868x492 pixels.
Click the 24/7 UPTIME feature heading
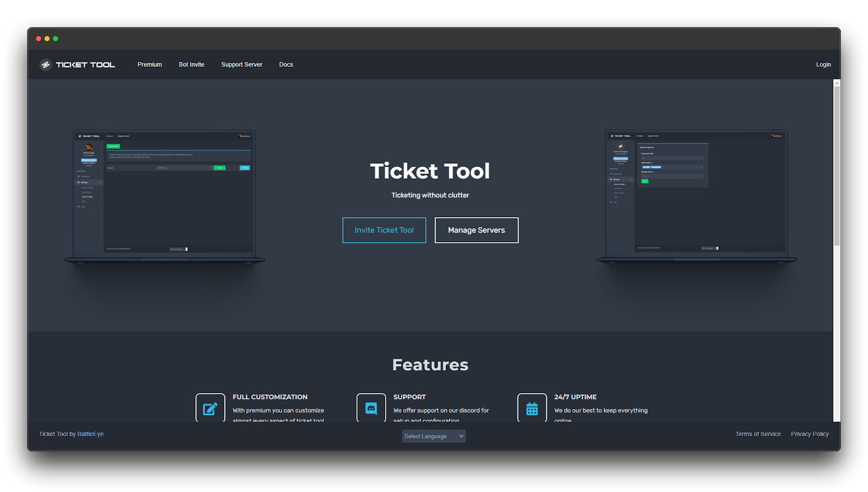point(576,397)
